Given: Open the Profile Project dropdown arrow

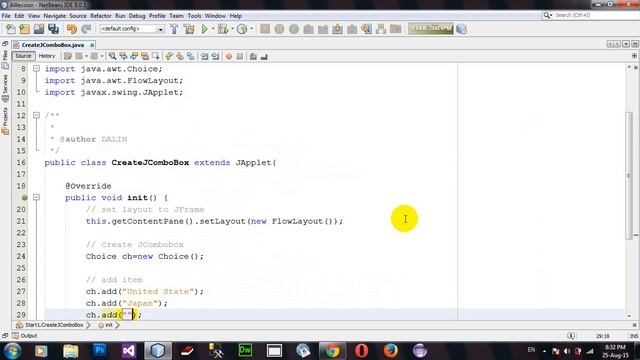Looking at the screenshot, I should click(x=251, y=29).
